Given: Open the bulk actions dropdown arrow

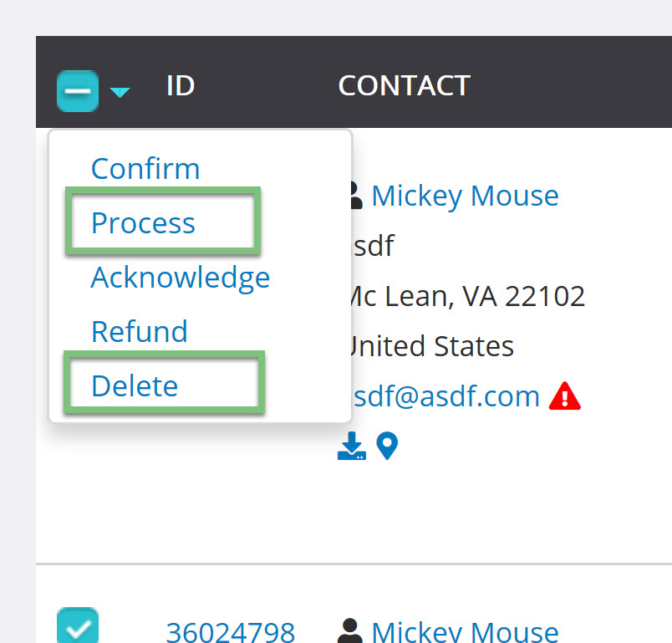Looking at the screenshot, I should tap(120, 92).
